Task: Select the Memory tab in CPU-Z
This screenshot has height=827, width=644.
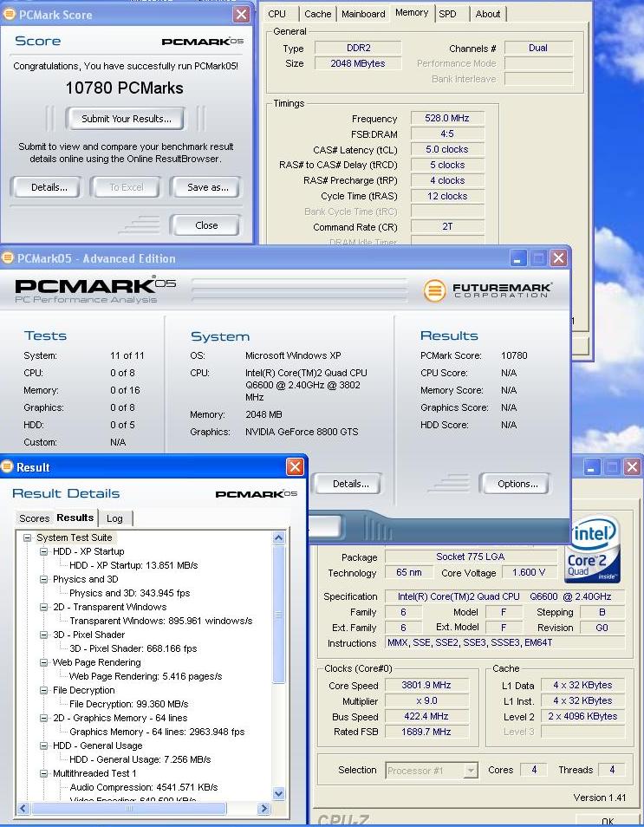Action: (412, 13)
